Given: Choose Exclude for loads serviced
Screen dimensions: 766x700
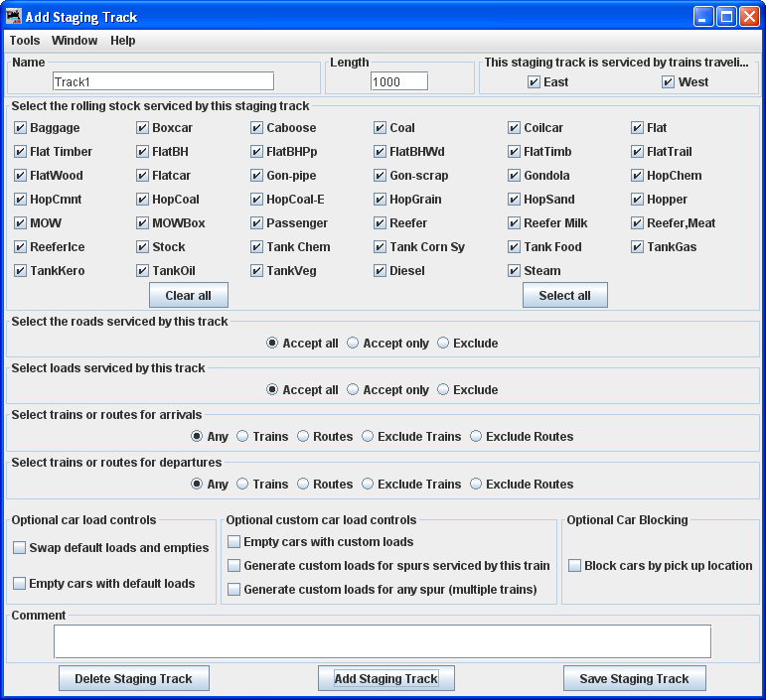Looking at the screenshot, I should tap(443, 390).
